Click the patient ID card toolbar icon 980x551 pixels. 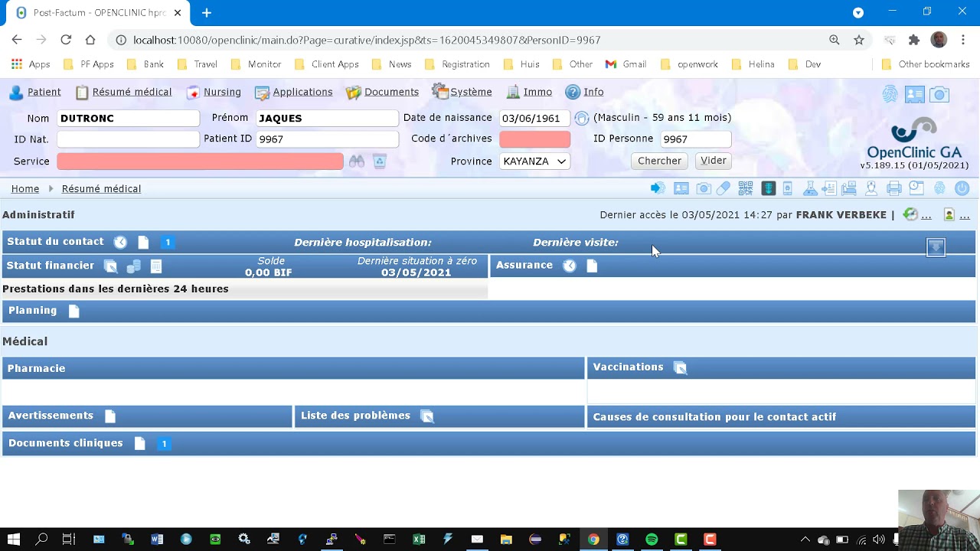(x=681, y=188)
